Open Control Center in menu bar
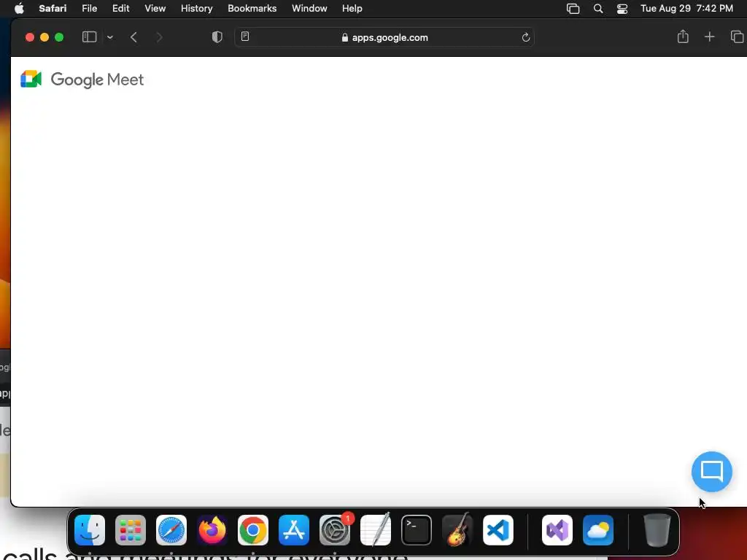The image size is (747, 560). (622, 9)
